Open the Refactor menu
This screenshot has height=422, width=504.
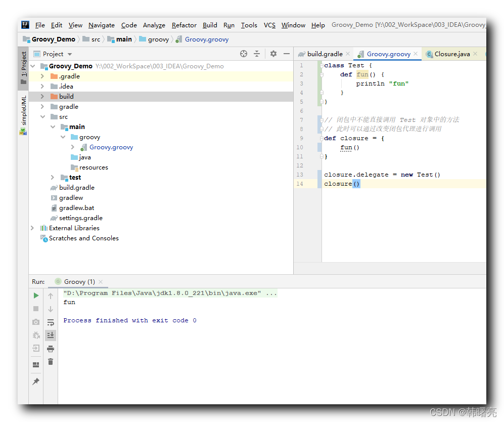pos(184,25)
